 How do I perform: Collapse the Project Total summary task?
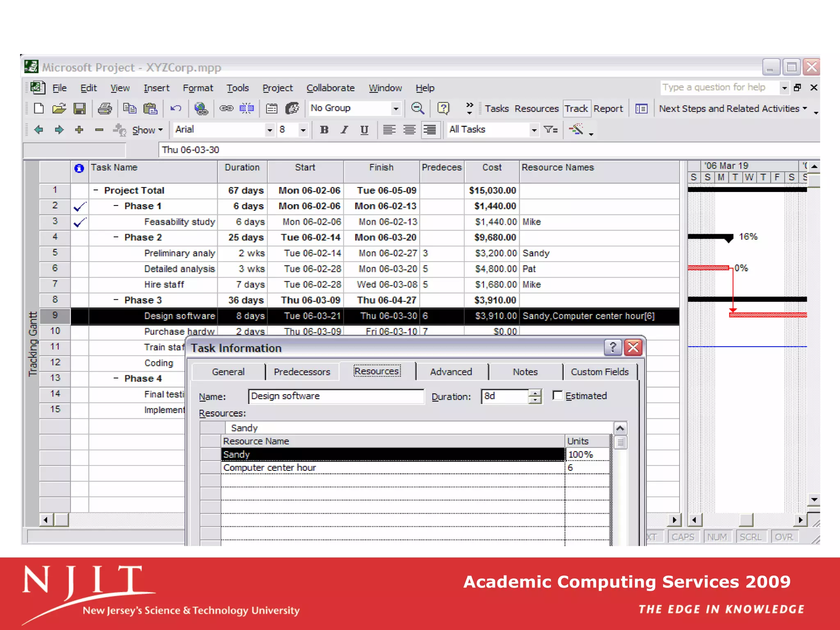(96, 190)
